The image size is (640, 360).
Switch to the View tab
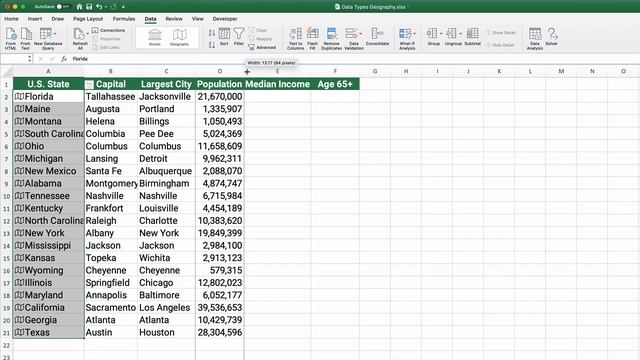tap(198, 19)
